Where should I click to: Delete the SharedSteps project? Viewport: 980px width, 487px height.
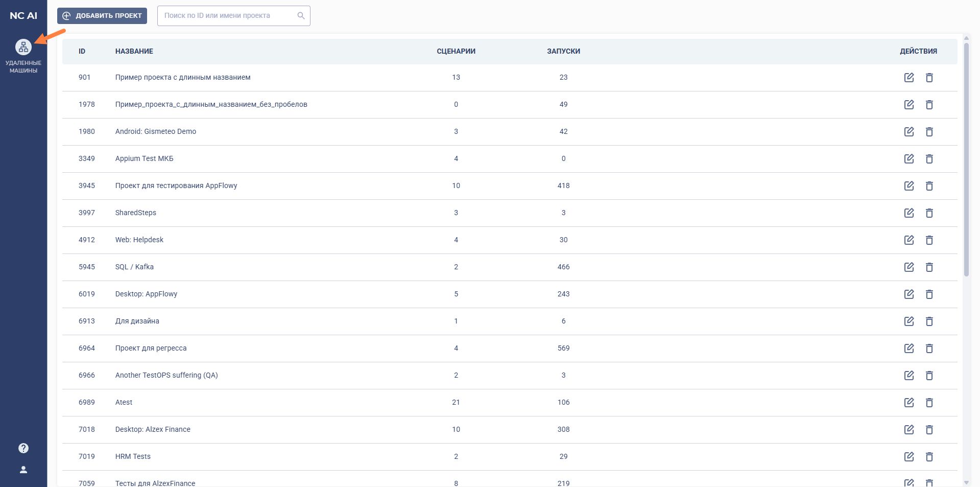coord(929,213)
